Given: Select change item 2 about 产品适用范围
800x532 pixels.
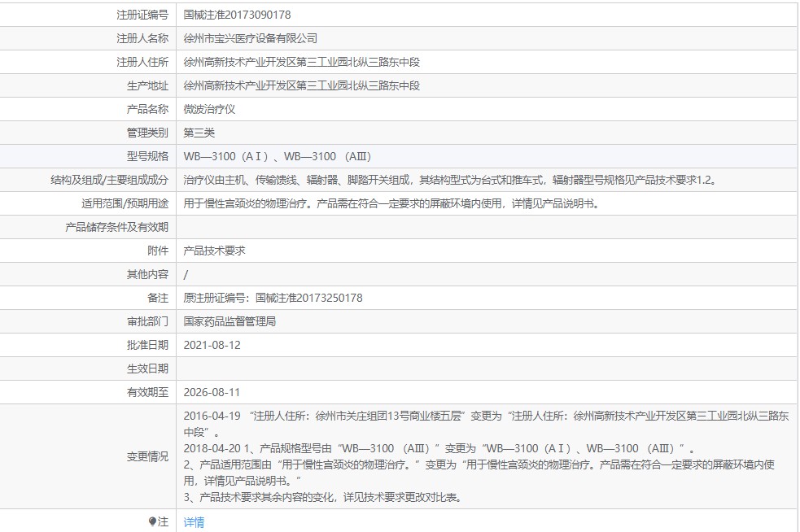Looking at the screenshot, I should [x=479, y=473].
